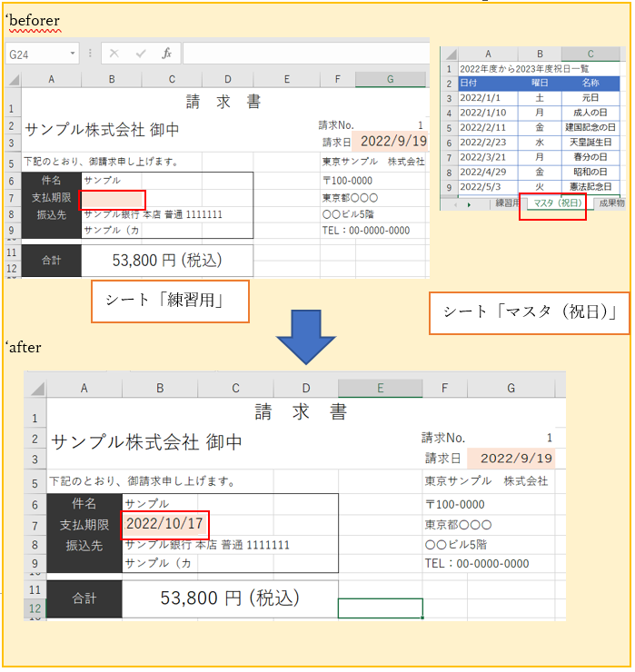Click Select All corner in holiday master sheet
This screenshot has width=635, height=672.
[x=448, y=54]
